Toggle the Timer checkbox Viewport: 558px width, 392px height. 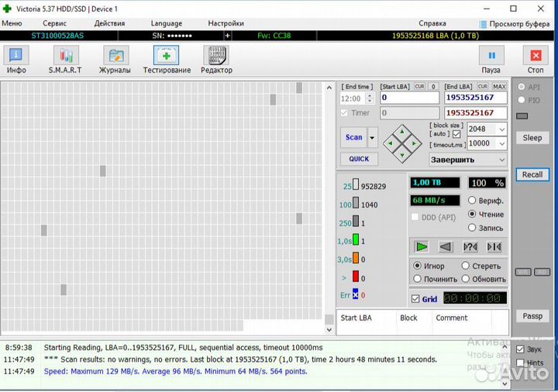click(x=344, y=113)
